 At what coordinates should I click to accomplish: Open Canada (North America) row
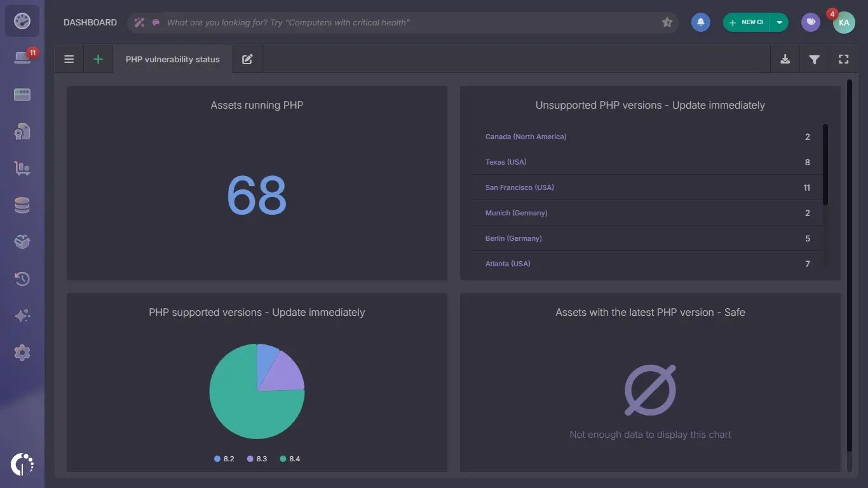click(x=648, y=137)
